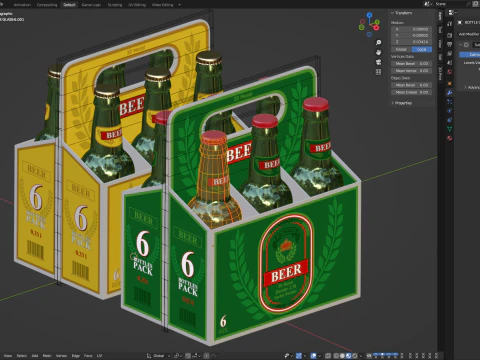Toggle the snapping magnet icon in header

[188, 356]
